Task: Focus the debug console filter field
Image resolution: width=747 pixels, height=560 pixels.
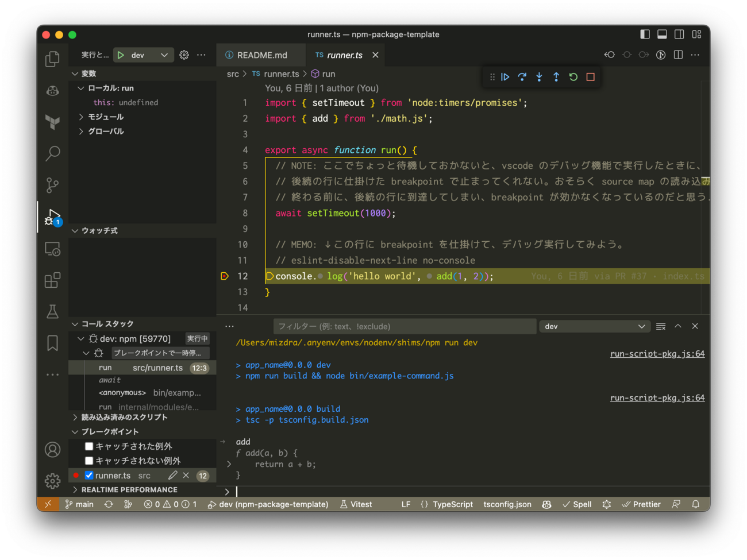Action: [405, 326]
